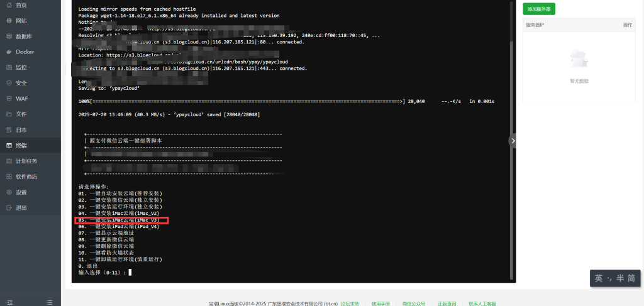This screenshot has width=644, height=306.
Task: Click the 数据库 database icon in sidebar
Action: point(9,36)
